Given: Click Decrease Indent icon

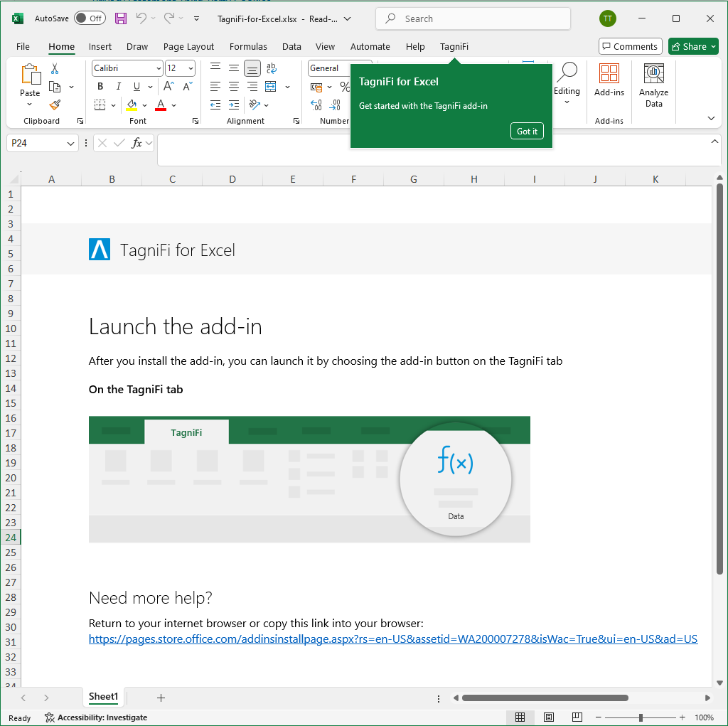Looking at the screenshot, I should [x=215, y=105].
